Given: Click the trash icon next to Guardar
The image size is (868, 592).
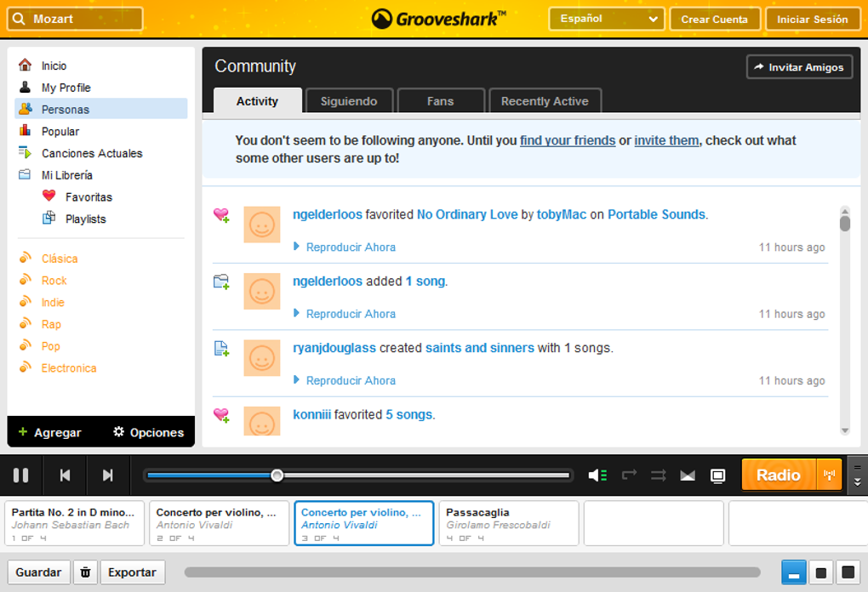Looking at the screenshot, I should pyautogui.click(x=85, y=572).
